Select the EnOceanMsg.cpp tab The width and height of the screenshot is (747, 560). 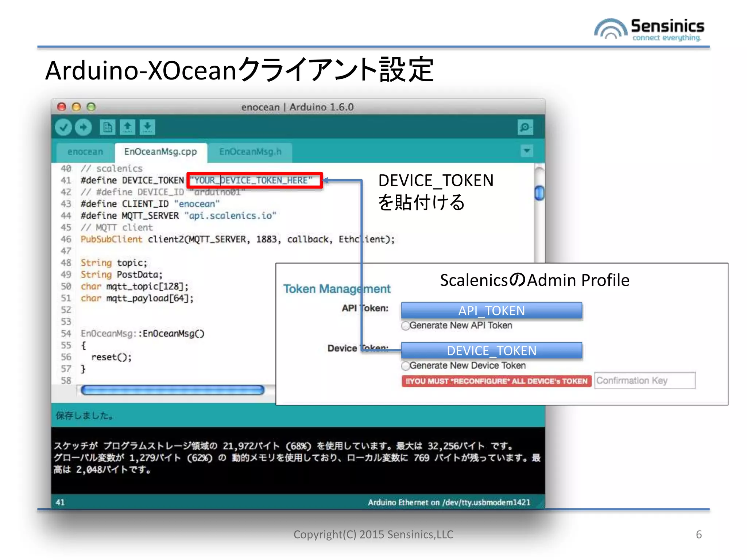pyautogui.click(x=160, y=152)
